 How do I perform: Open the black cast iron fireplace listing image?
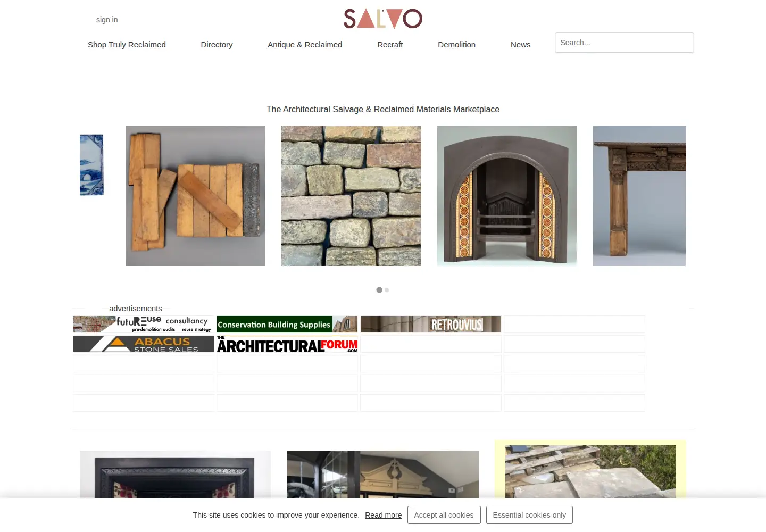[x=176, y=475]
